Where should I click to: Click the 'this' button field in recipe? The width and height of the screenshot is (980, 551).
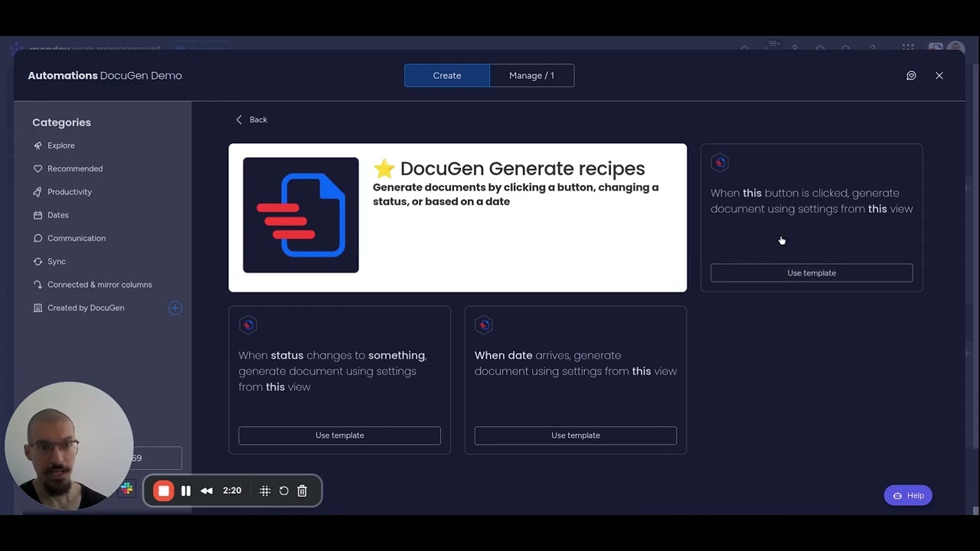[752, 193]
